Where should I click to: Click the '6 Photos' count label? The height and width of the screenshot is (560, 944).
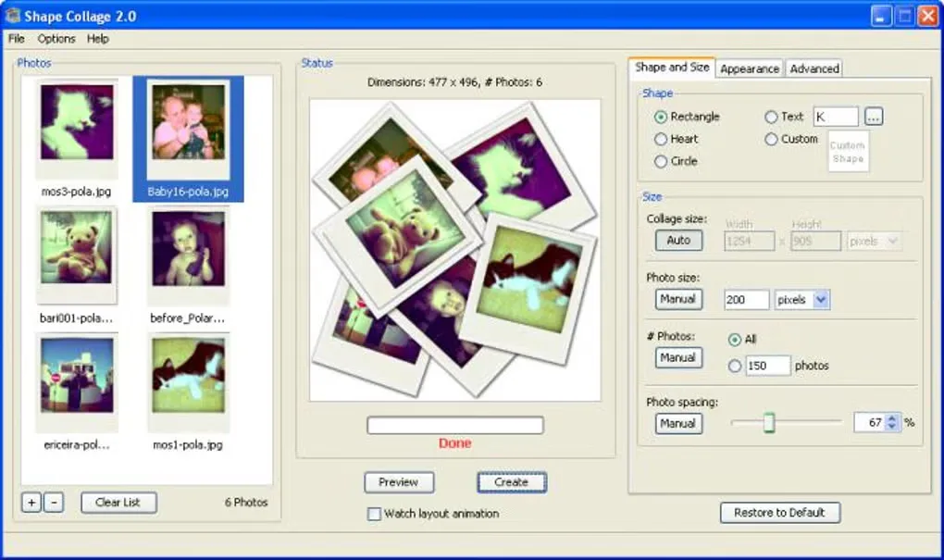(x=246, y=503)
